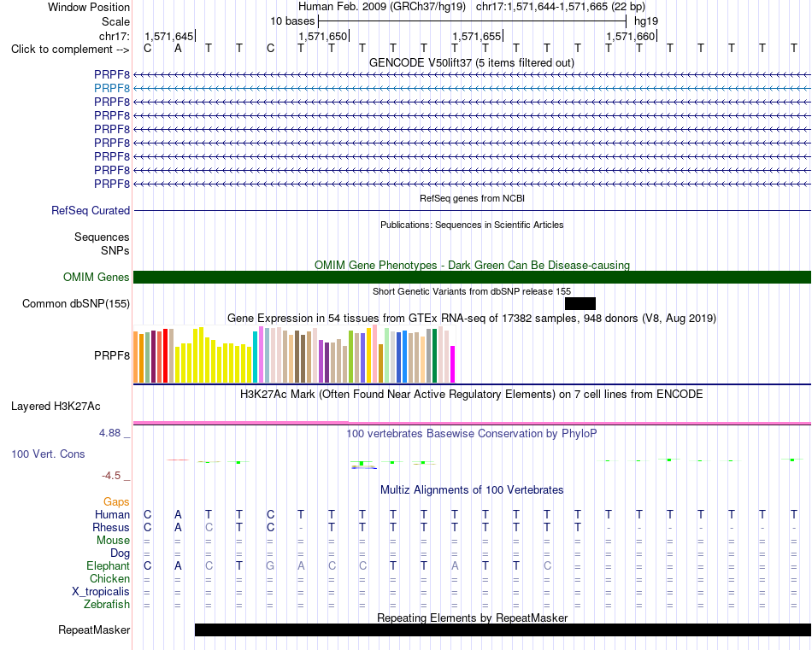This screenshot has height=650, width=812.
Task: Click 'Short Genetic Variants from dbSNP release 155'
Action: tap(472, 291)
